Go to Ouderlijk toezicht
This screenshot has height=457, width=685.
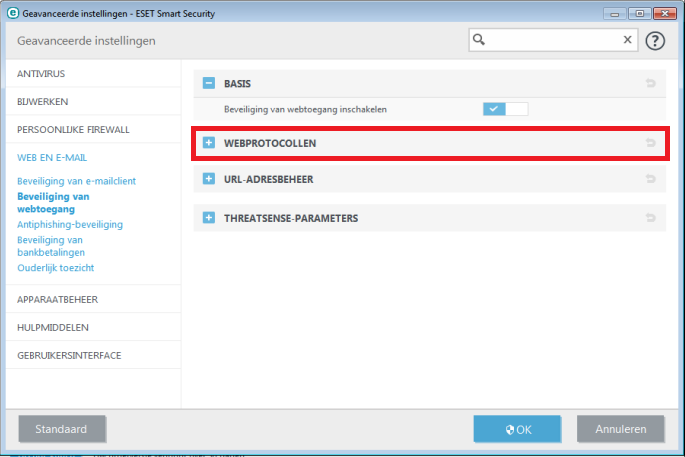point(55,268)
